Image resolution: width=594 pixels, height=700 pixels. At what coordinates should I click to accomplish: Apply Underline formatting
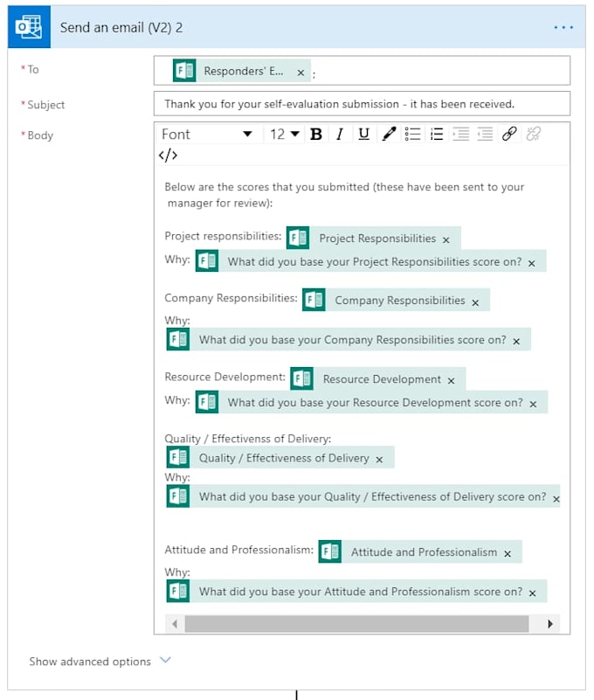click(363, 134)
